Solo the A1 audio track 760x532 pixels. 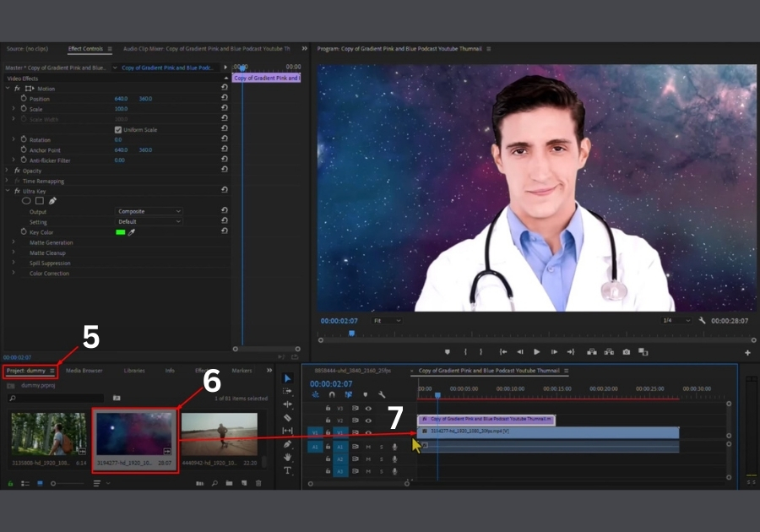pyautogui.click(x=382, y=447)
